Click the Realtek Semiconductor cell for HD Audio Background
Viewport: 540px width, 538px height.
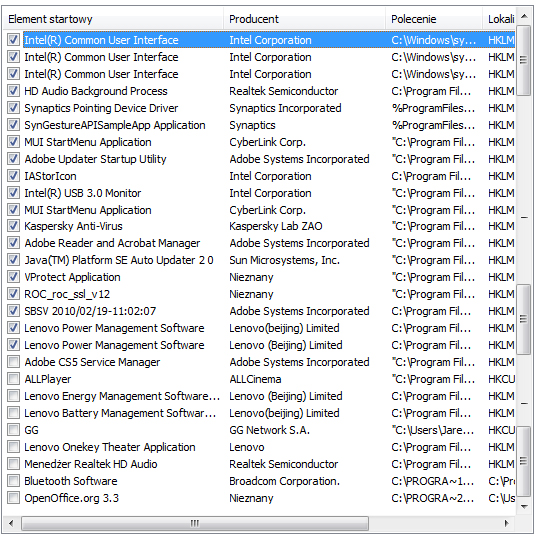coord(284,91)
